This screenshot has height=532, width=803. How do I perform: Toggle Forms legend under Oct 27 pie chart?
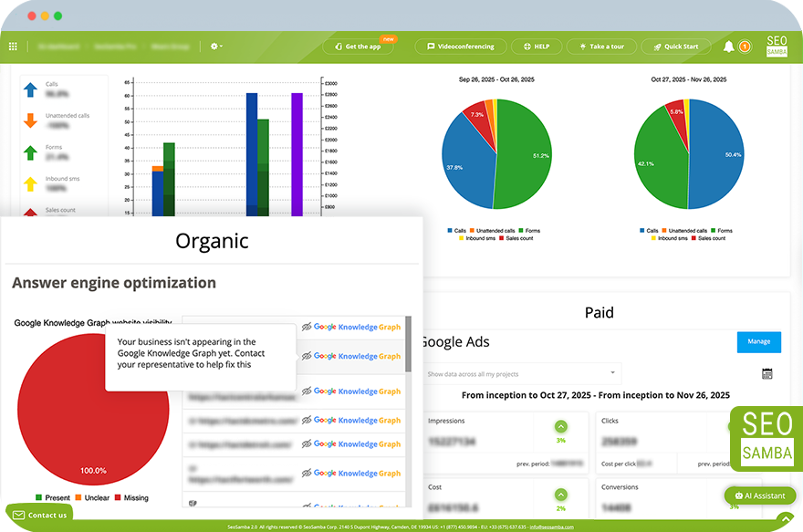point(722,231)
